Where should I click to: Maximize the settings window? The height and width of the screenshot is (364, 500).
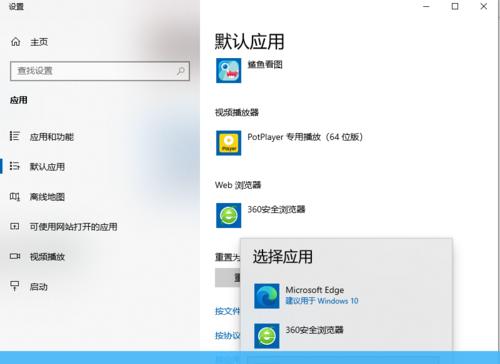pos(455,6)
